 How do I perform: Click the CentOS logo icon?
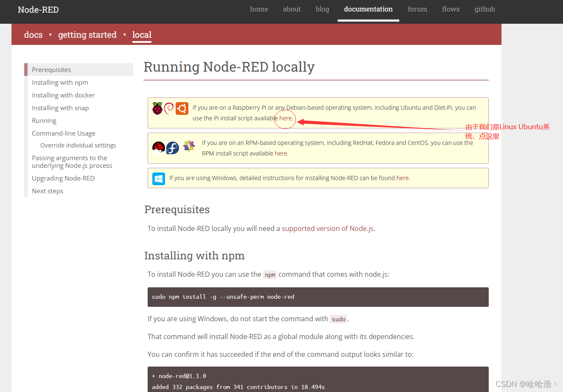tap(189, 146)
